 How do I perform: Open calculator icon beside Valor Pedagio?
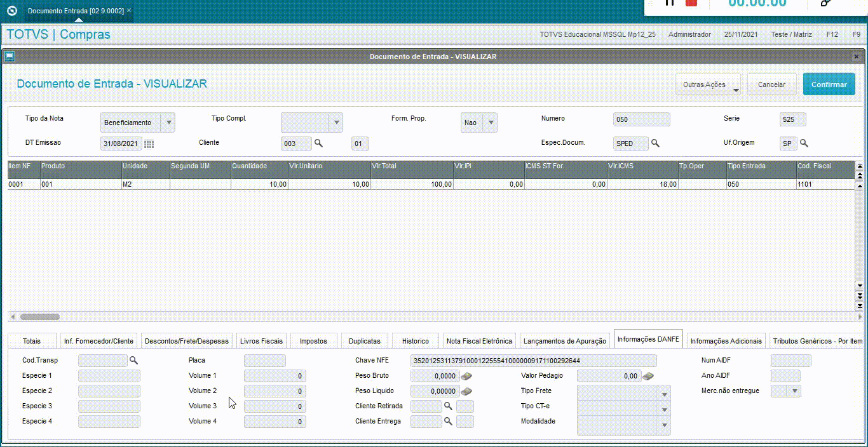(x=648, y=376)
